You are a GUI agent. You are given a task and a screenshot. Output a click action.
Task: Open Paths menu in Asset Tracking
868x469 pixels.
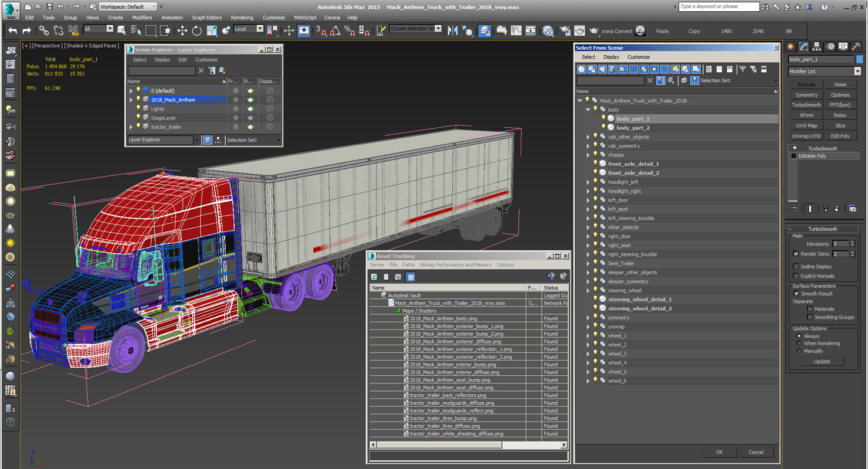408,265
